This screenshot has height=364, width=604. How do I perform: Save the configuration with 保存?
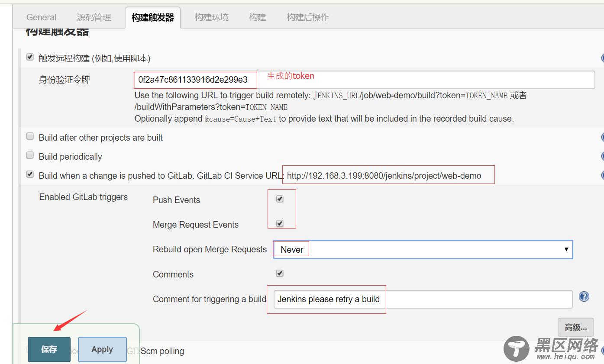coord(49,349)
